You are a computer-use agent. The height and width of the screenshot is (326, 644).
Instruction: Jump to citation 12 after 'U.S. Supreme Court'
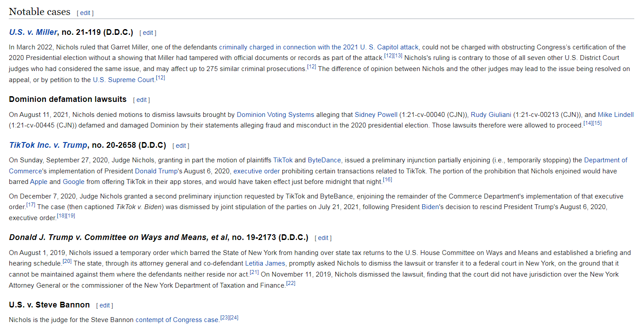click(160, 78)
